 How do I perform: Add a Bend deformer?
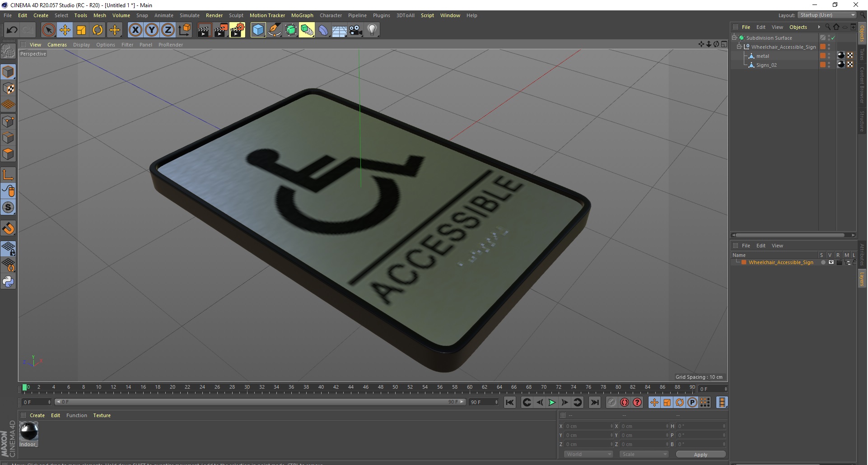323,30
